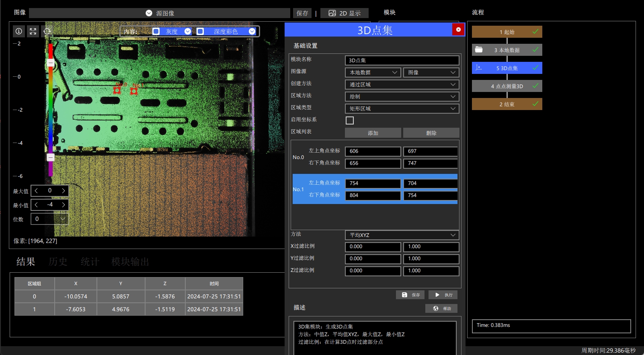The image size is (644, 355).
Task: Click No.0 左上角点坐标 Y field 697
Action: pos(431,151)
